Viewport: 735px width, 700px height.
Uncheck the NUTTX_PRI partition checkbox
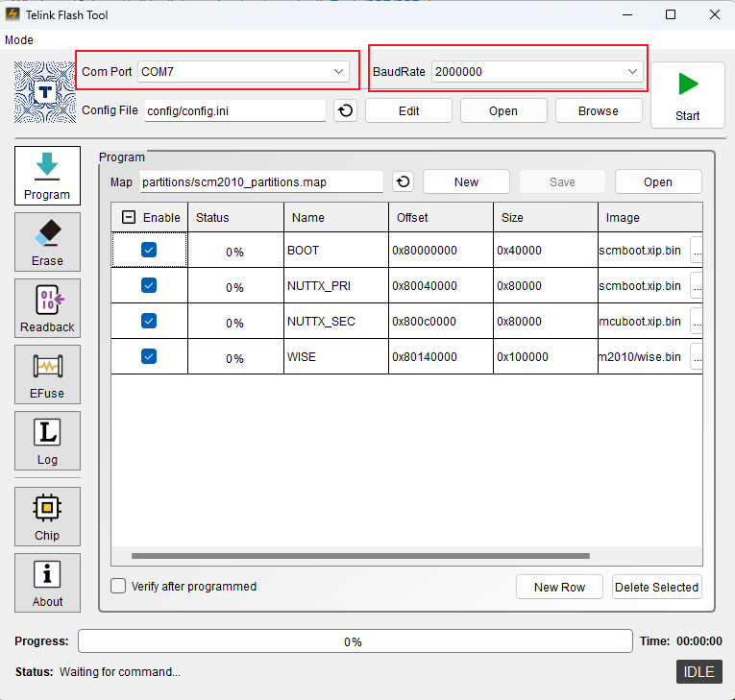coord(149,286)
